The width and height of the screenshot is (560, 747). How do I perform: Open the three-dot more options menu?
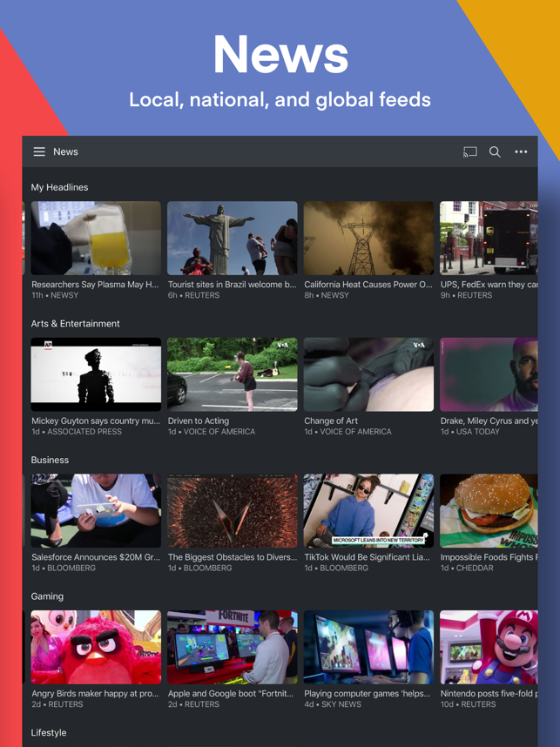pyautogui.click(x=521, y=151)
